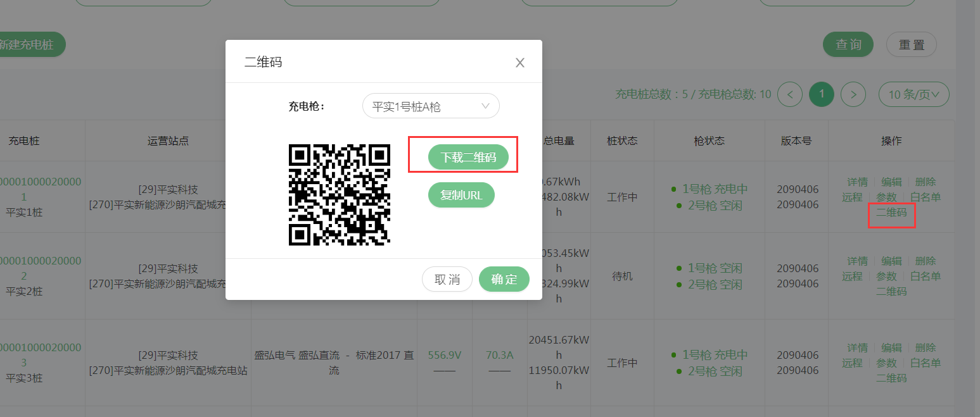980x417 pixels.
Task: Click 取消 in the dialog
Action: coord(447,279)
